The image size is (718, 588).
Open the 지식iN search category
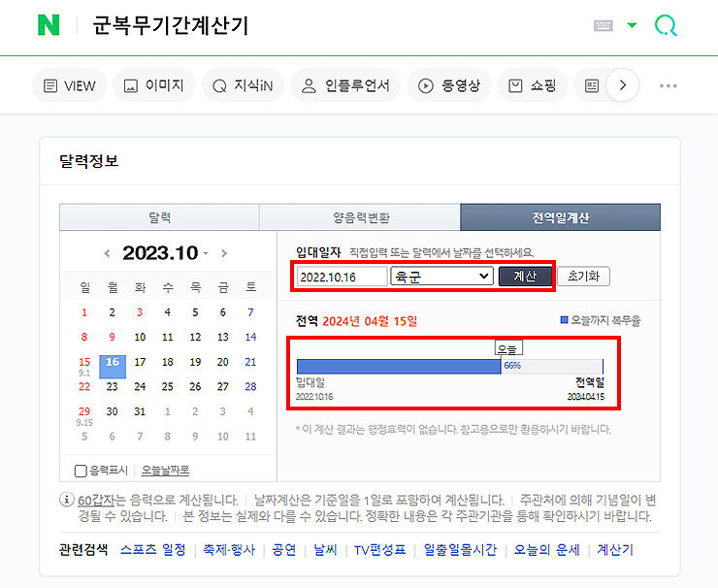pos(244,85)
